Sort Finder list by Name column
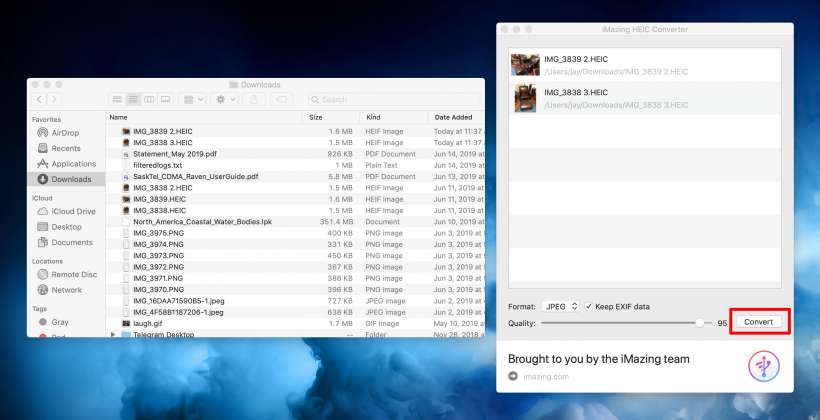 (205, 117)
